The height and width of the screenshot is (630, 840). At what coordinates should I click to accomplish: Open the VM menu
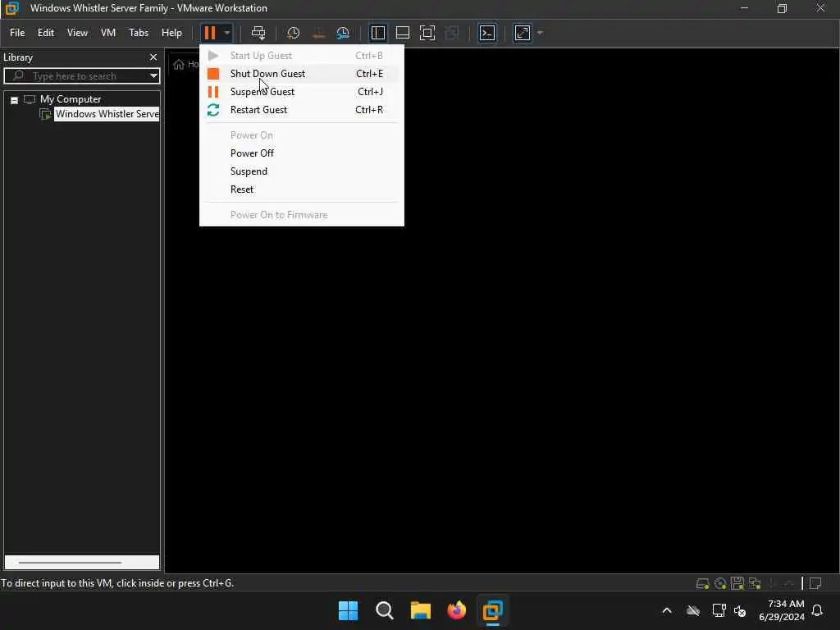click(108, 33)
